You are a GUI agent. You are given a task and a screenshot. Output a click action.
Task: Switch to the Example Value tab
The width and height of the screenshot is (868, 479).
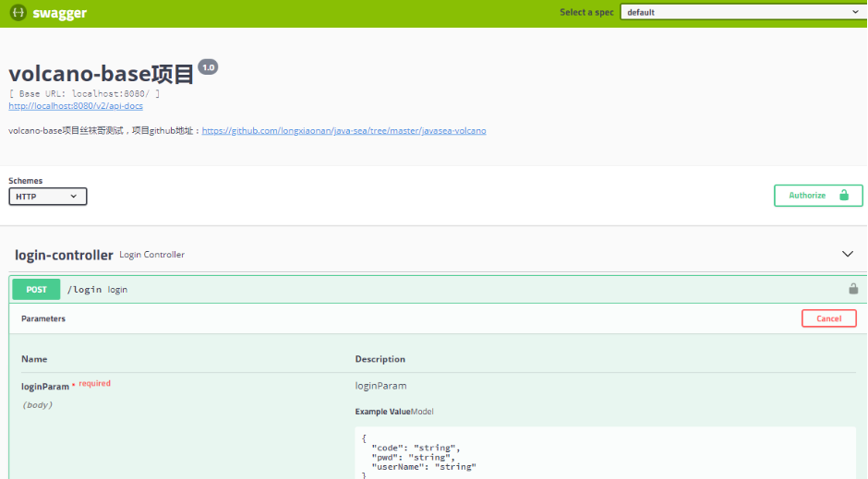(x=382, y=412)
